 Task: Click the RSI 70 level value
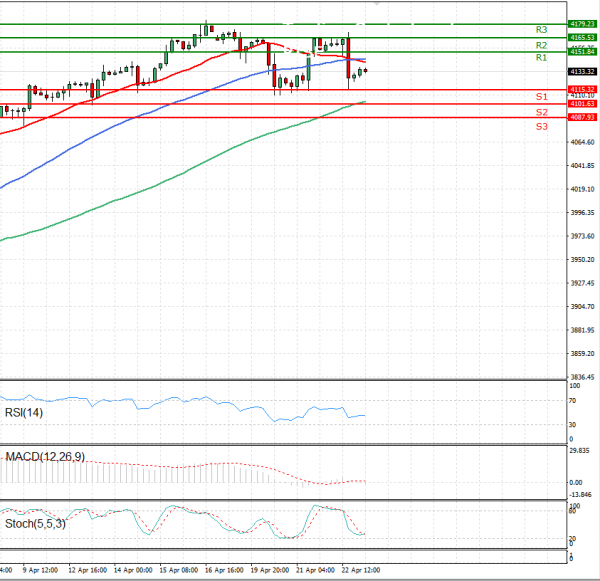[x=572, y=401]
